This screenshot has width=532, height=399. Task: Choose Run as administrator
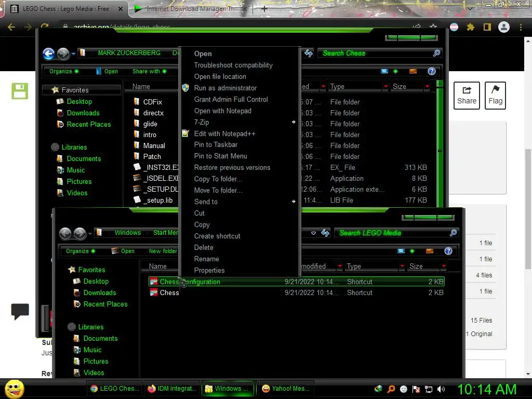225,88
